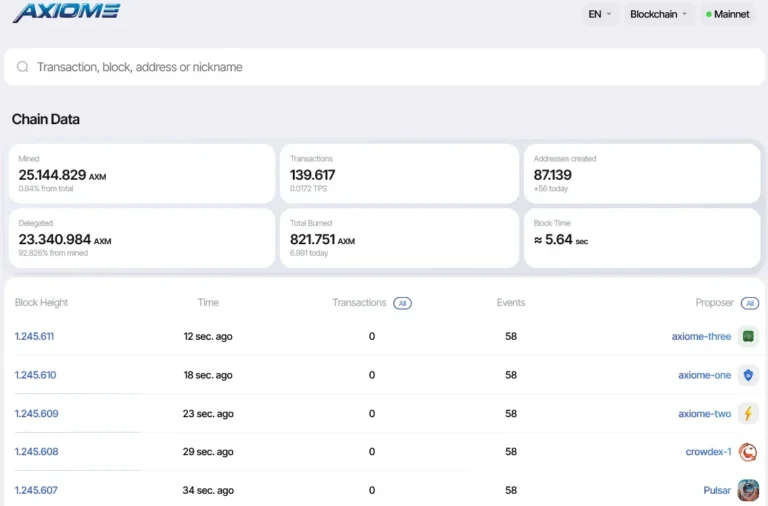Screen dimensions: 768x506
Task: Click transactions count 0 in block 1.245.610 row
Action: click(x=372, y=375)
